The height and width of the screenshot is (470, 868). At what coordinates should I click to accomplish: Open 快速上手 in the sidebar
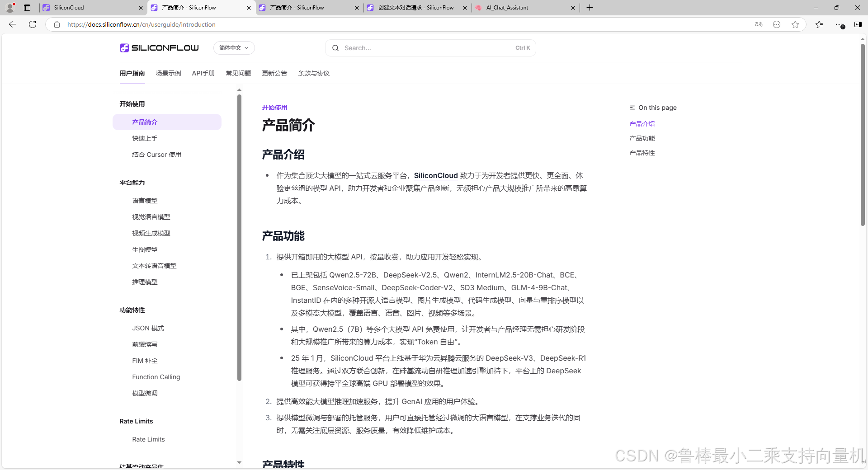pyautogui.click(x=145, y=138)
